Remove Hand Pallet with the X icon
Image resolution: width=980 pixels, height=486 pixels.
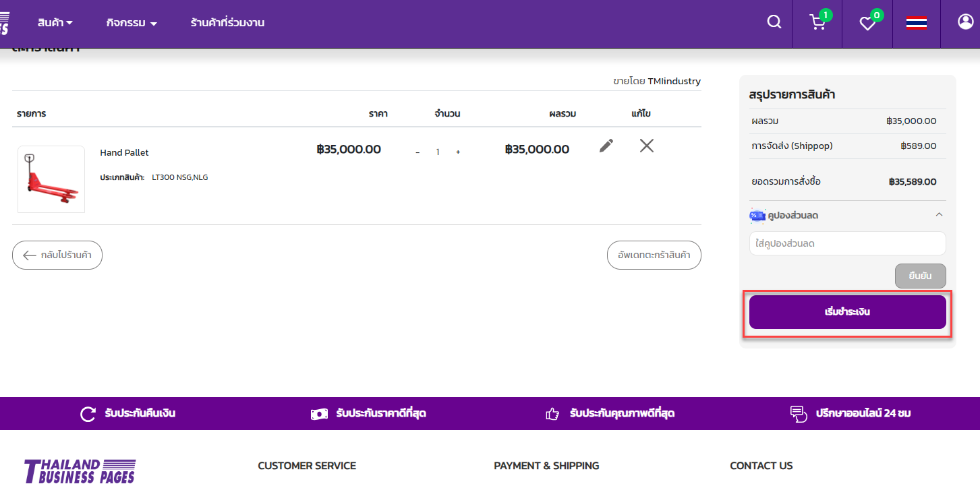point(646,146)
